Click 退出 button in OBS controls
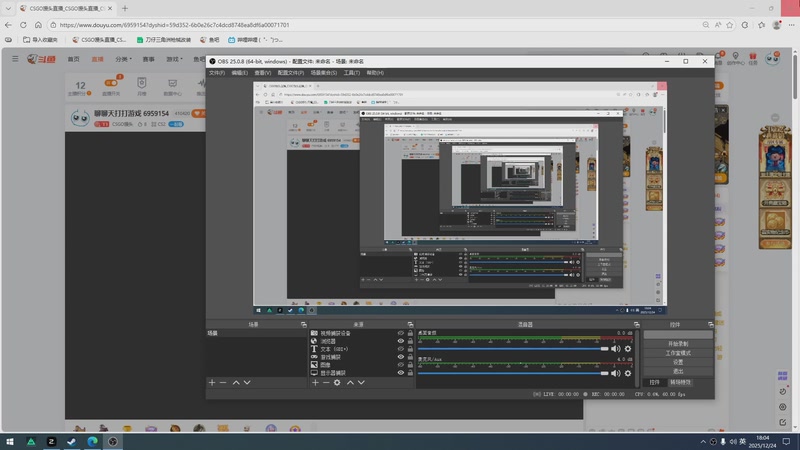 [678, 371]
